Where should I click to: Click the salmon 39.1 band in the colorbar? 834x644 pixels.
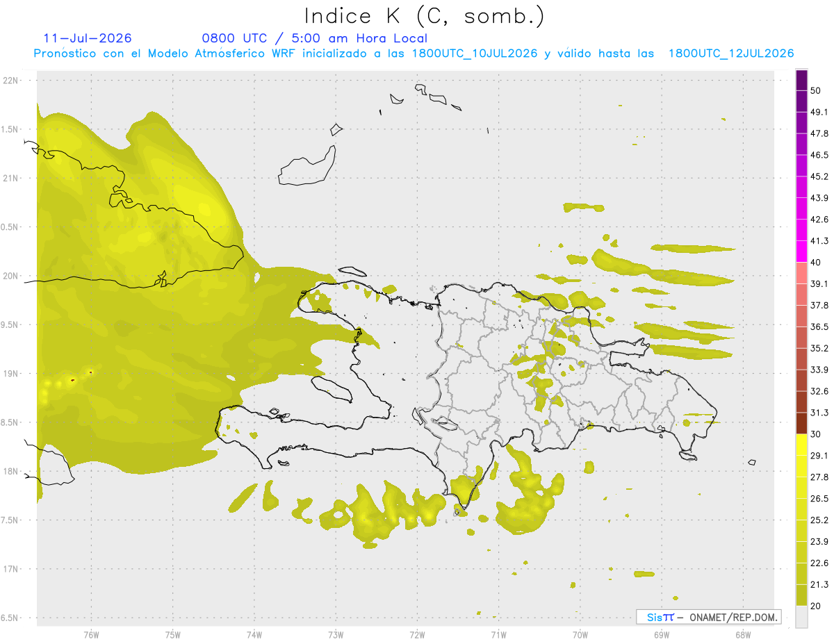(801, 272)
